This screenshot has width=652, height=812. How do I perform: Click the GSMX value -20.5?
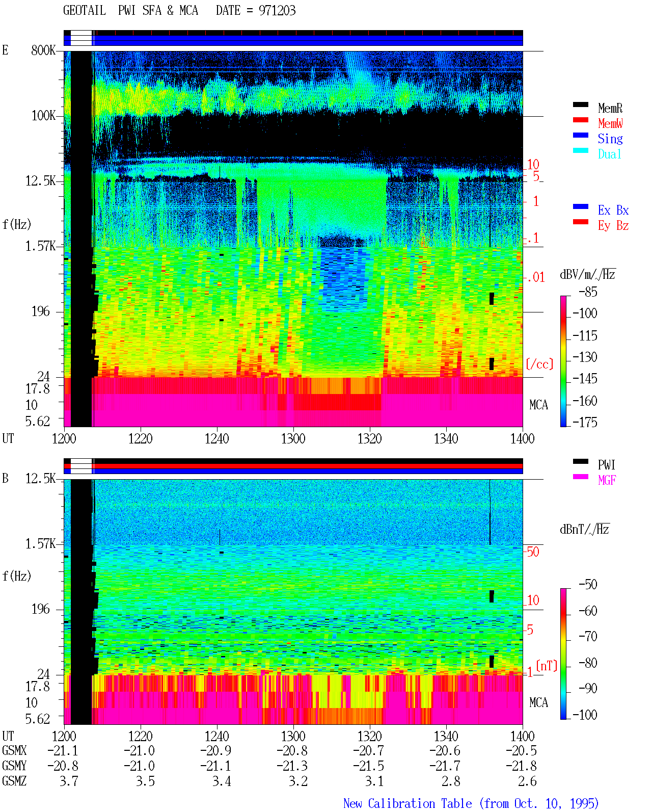pos(522,750)
